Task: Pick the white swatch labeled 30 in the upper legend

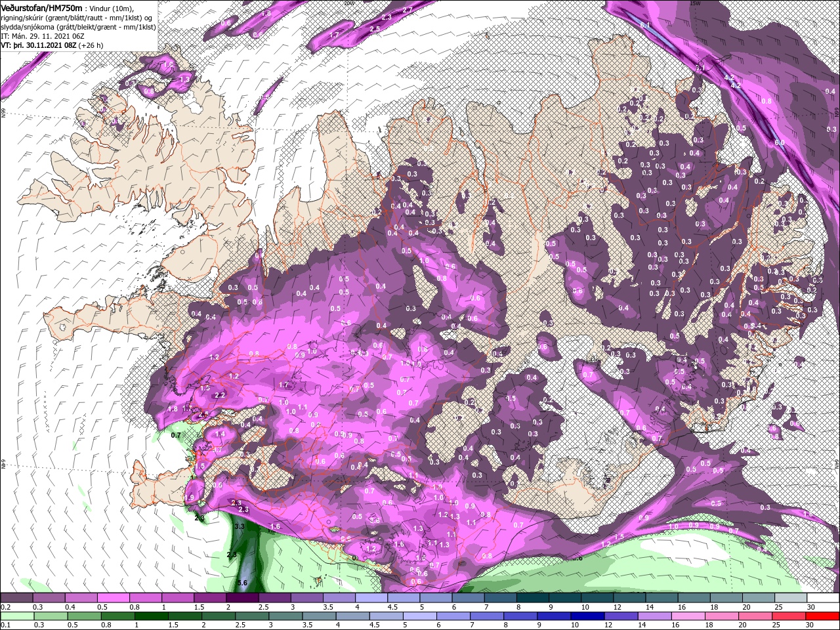Action: point(822,598)
